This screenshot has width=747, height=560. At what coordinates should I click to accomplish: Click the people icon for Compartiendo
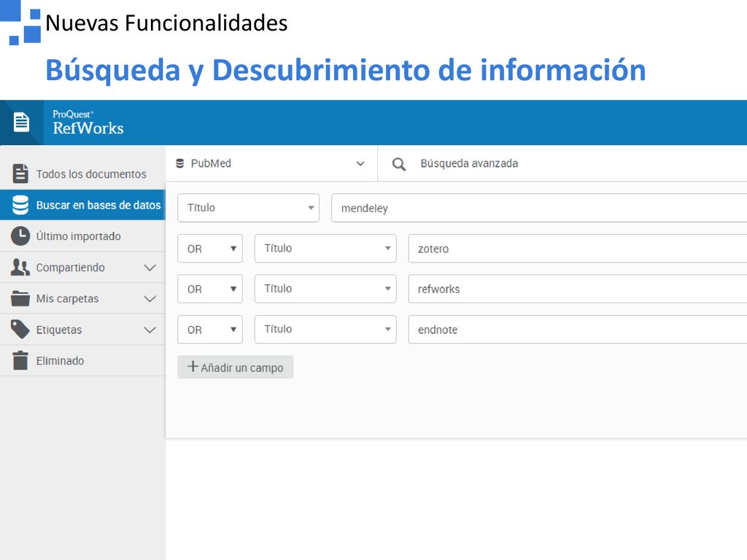click(x=20, y=268)
